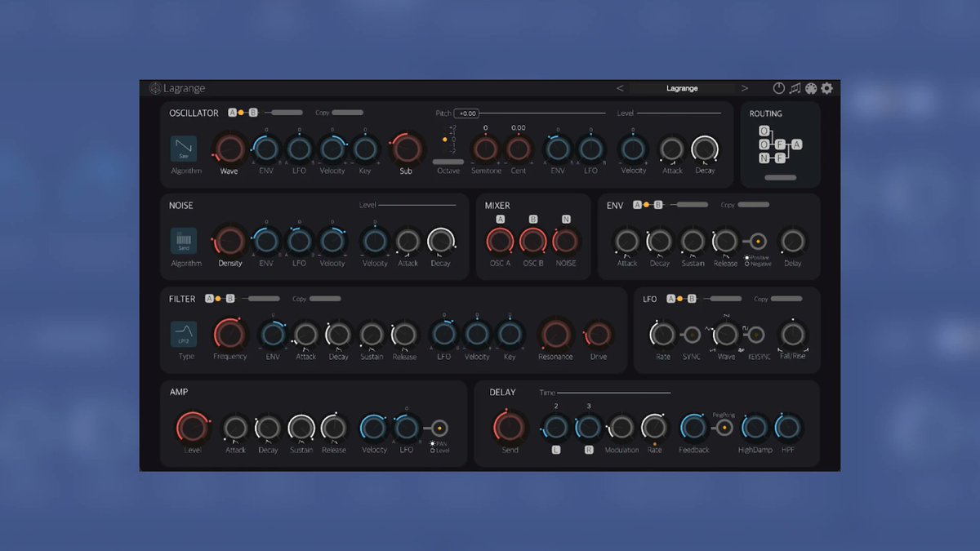Click the Oscillator Wave knob
Viewport: 980px width, 551px height.
pos(229,149)
